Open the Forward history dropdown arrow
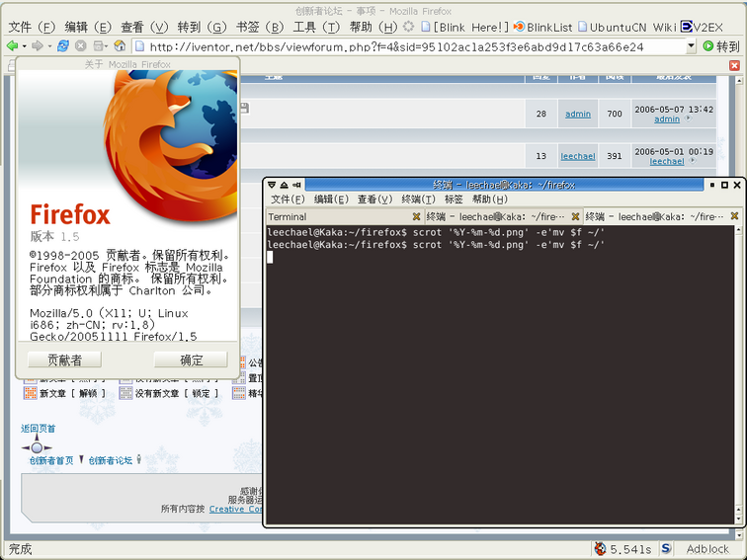This screenshot has height=560, width=747. point(49,46)
